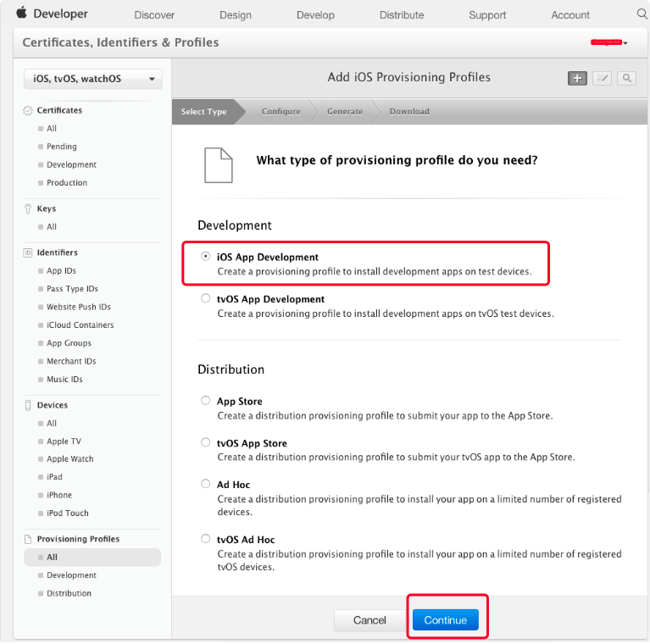Click the Keys section key icon
The height and width of the screenshot is (644, 650).
point(28,208)
